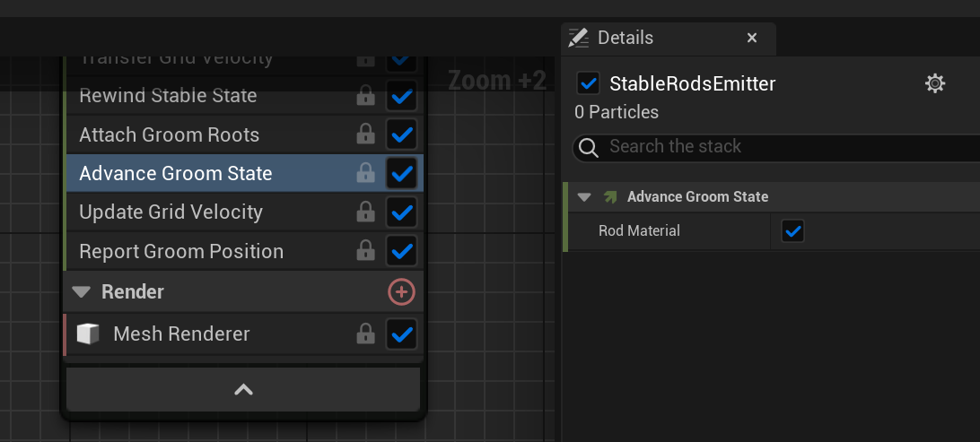
Task: Close the Details panel tab
Action: coord(752,39)
